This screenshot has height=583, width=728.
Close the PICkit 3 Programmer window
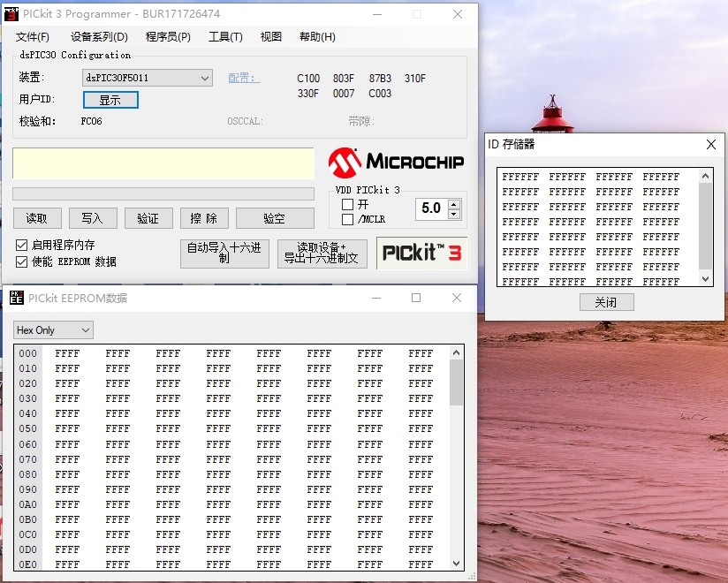point(458,14)
